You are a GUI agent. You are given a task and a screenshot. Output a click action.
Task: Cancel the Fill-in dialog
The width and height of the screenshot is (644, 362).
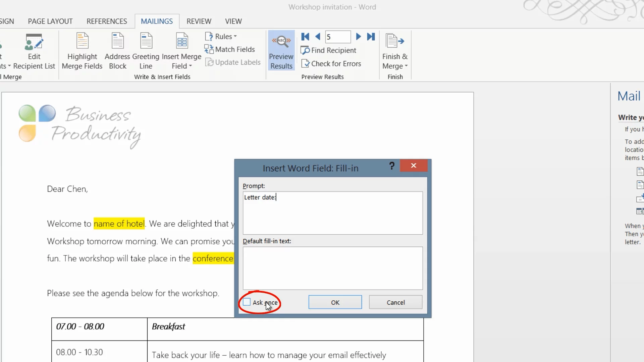395,302
